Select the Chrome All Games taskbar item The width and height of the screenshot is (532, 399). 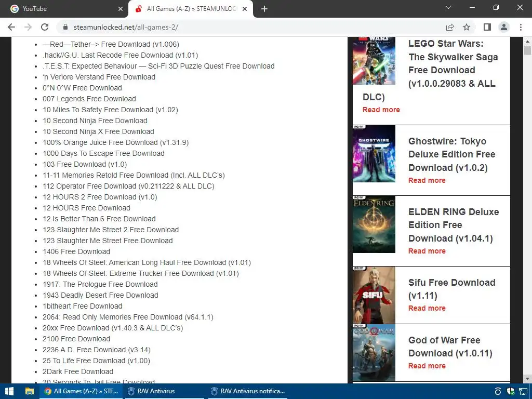[x=81, y=391]
